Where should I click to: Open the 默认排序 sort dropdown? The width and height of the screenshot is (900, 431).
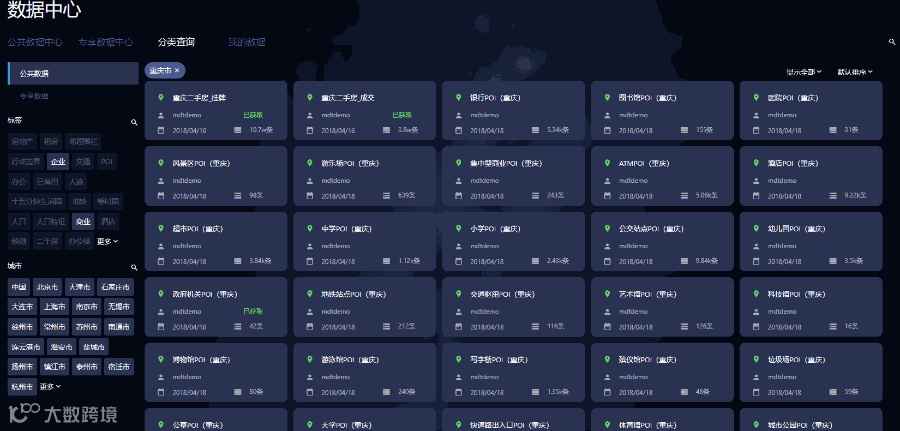coord(855,72)
